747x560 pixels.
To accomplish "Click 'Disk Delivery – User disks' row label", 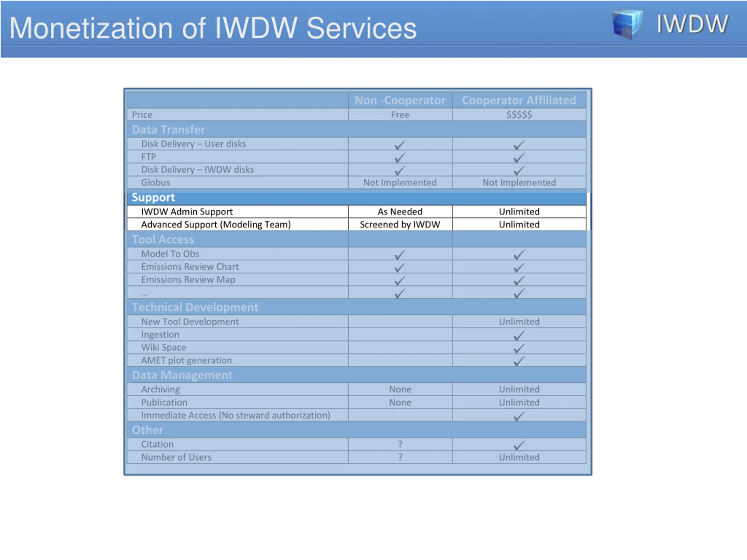I will coord(193,144).
